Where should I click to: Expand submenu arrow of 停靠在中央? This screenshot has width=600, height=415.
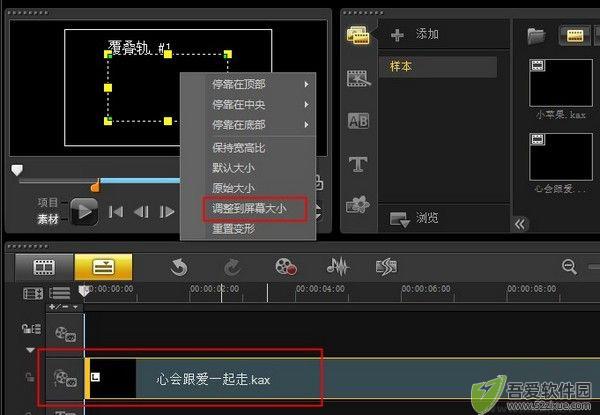click(307, 104)
